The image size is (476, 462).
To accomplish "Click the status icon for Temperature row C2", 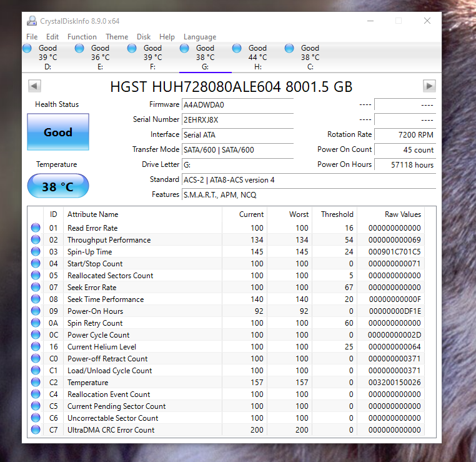I will point(36,382).
